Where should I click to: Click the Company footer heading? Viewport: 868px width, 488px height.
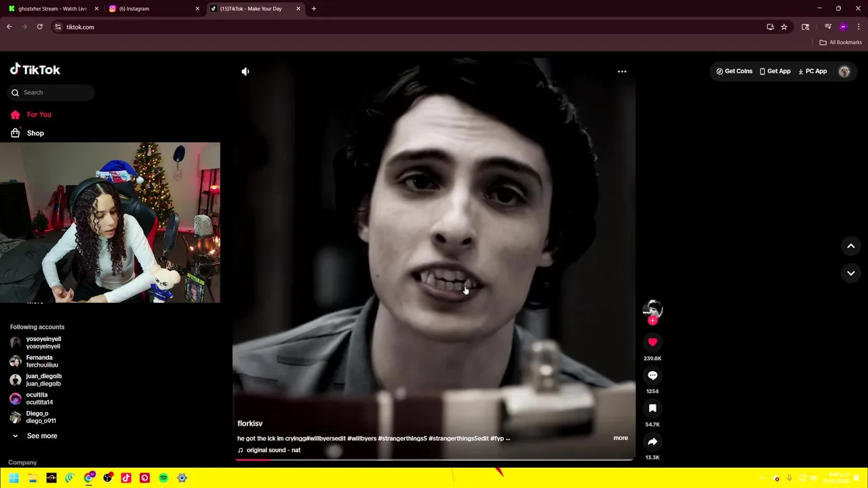22,462
